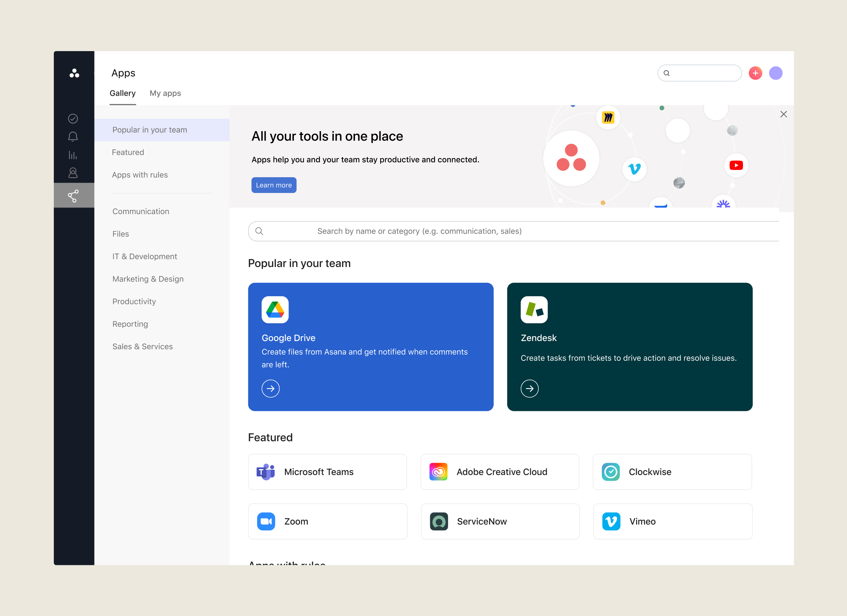The width and height of the screenshot is (847, 616).
Task: Open the Clockwise app label
Action: (650, 472)
